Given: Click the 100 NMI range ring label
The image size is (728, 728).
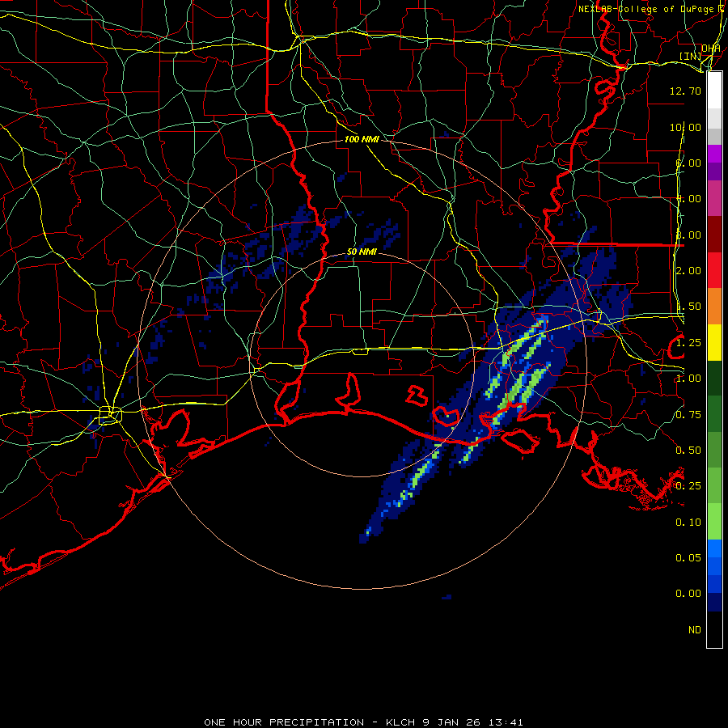Looking at the screenshot, I should (362, 139).
